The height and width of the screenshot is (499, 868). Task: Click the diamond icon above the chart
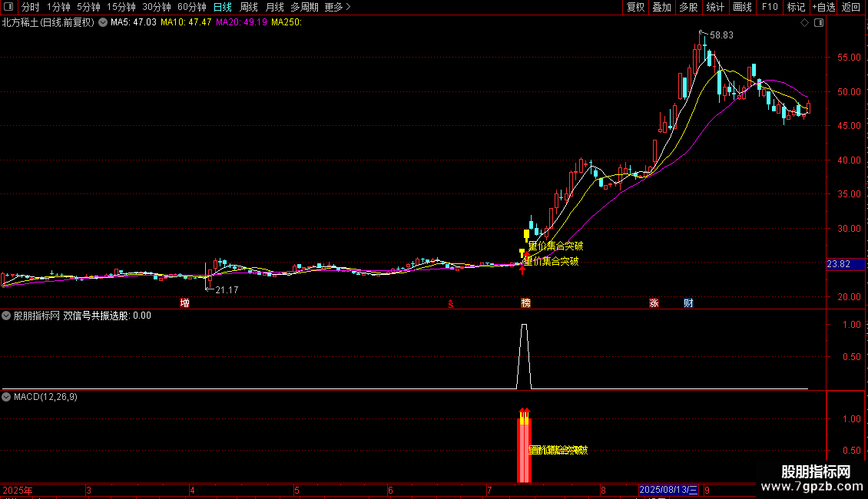pos(805,23)
